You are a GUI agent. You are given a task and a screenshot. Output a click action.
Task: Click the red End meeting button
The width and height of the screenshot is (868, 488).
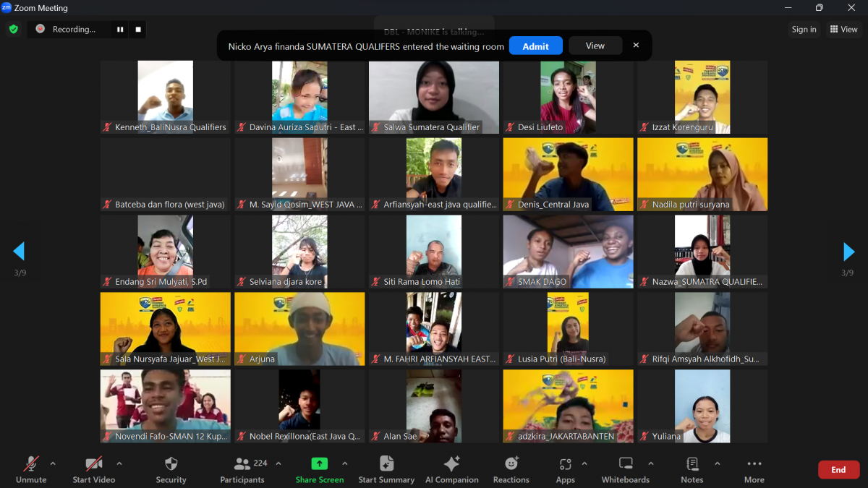tap(838, 470)
